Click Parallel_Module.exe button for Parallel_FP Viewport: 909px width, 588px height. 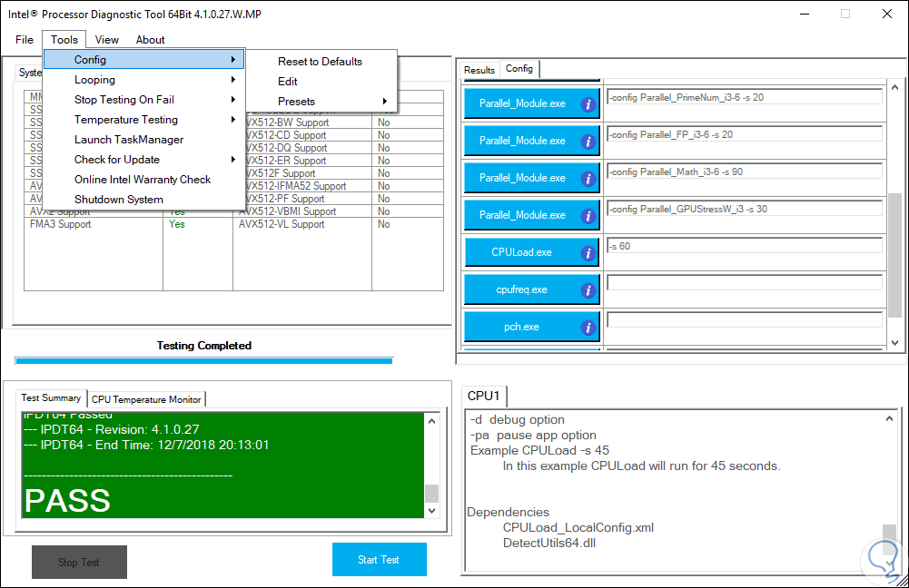click(x=531, y=141)
